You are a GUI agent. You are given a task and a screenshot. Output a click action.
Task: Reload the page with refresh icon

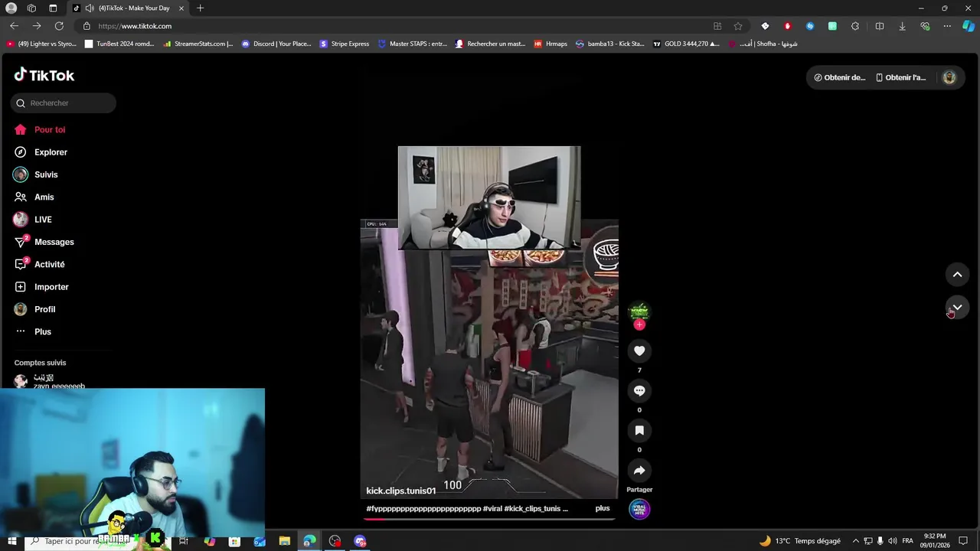[59, 26]
